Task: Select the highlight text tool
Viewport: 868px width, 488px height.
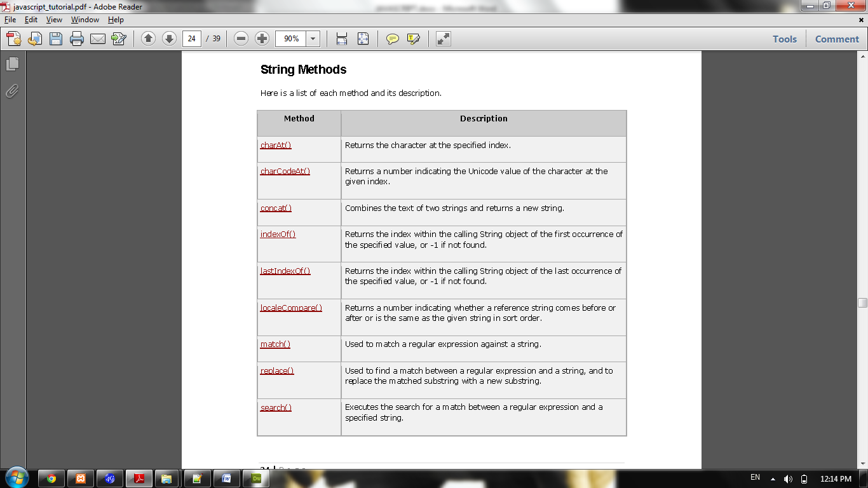Action: (413, 39)
